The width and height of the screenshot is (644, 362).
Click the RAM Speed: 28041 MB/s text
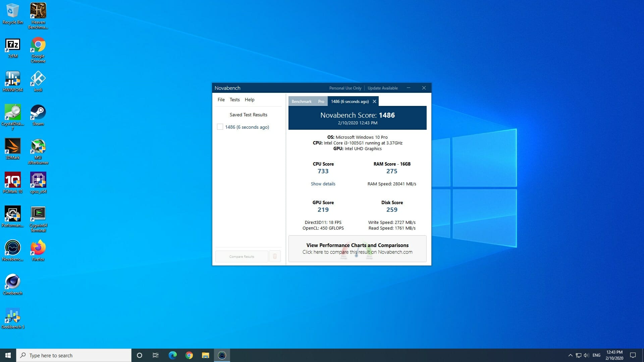pyautogui.click(x=392, y=184)
